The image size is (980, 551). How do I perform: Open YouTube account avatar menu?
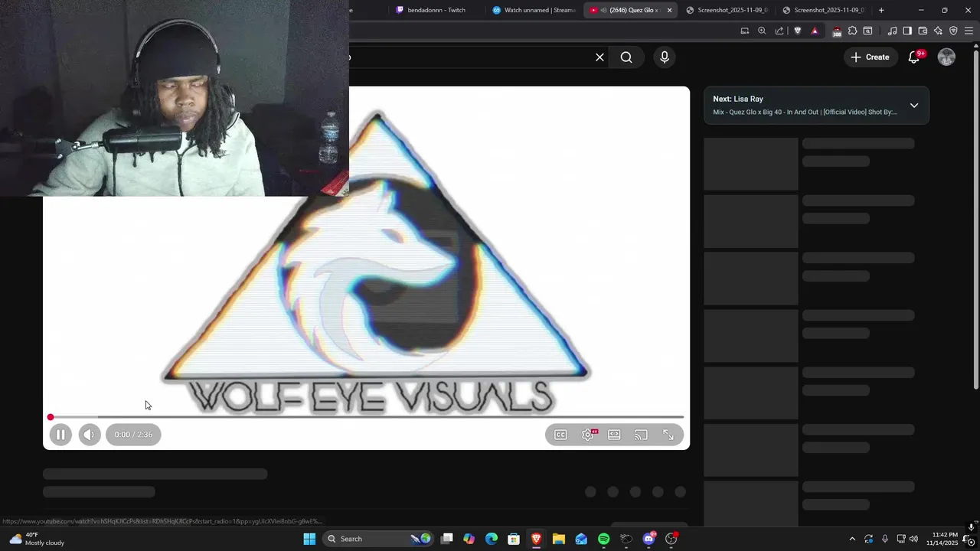click(x=946, y=57)
